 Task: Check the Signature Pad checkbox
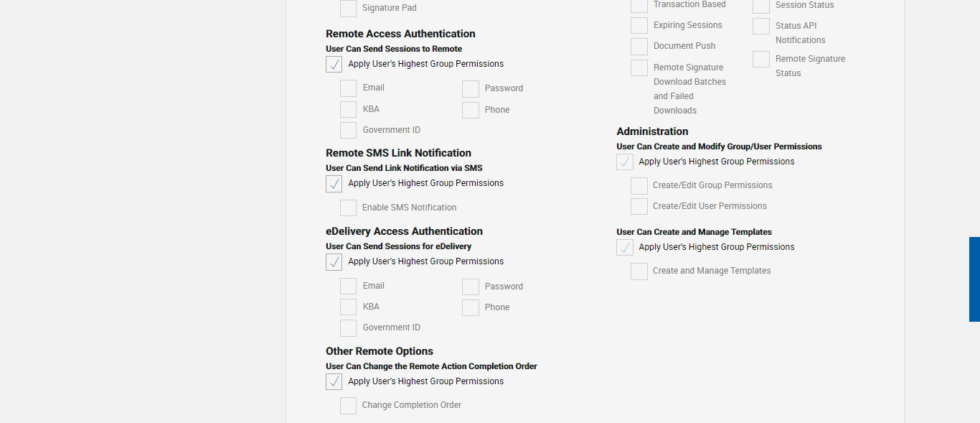pyautogui.click(x=348, y=9)
